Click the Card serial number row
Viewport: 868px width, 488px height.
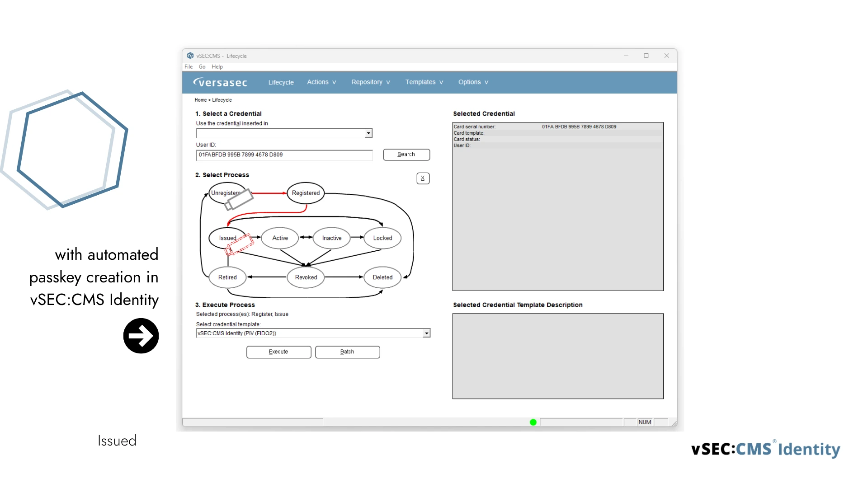pyautogui.click(x=558, y=127)
